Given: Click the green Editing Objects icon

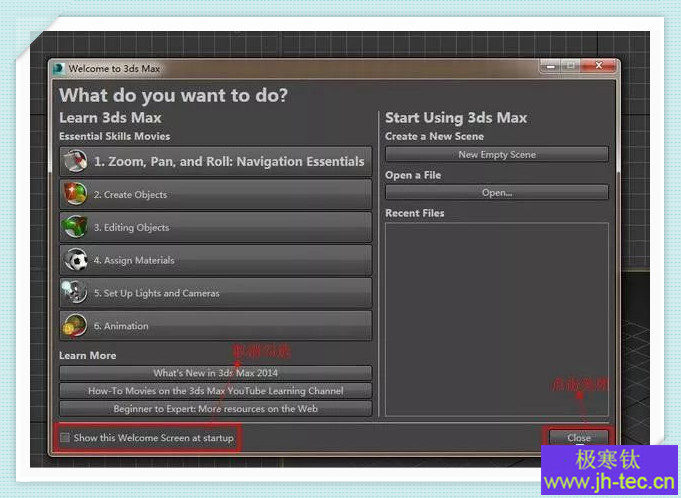Looking at the screenshot, I should (76, 227).
